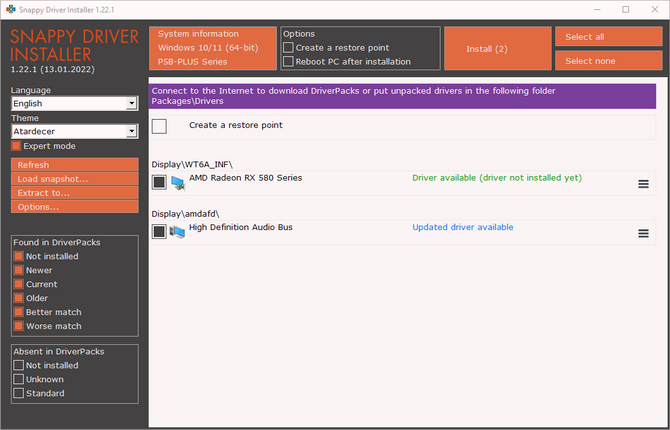670x430 pixels.
Task: Click the AMD Radeon RX 580 Series name
Action: click(x=246, y=178)
